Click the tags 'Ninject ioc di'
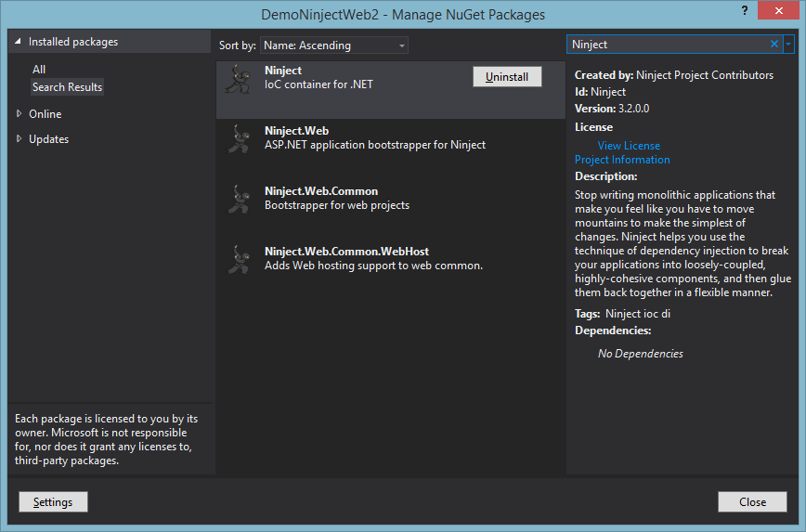The image size is (806, 532). (637, 314)
